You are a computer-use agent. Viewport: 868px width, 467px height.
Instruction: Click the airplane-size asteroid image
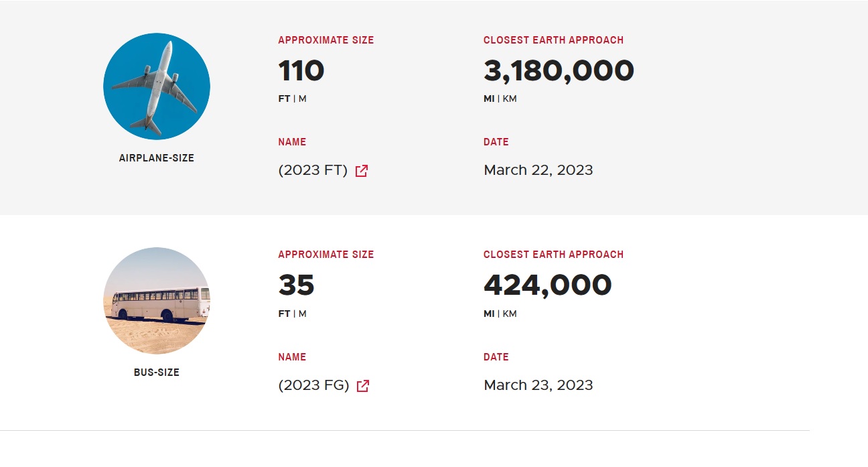tap(157, 86)
